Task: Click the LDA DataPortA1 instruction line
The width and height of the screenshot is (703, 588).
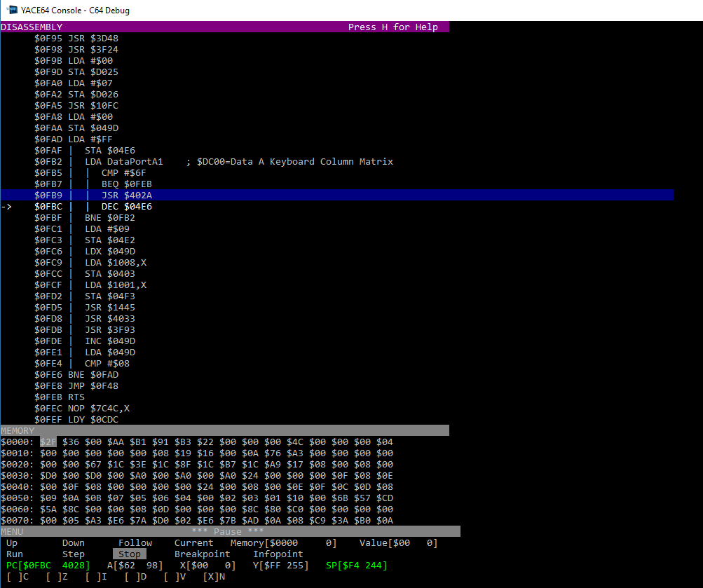Action: [x=124, y=162]
